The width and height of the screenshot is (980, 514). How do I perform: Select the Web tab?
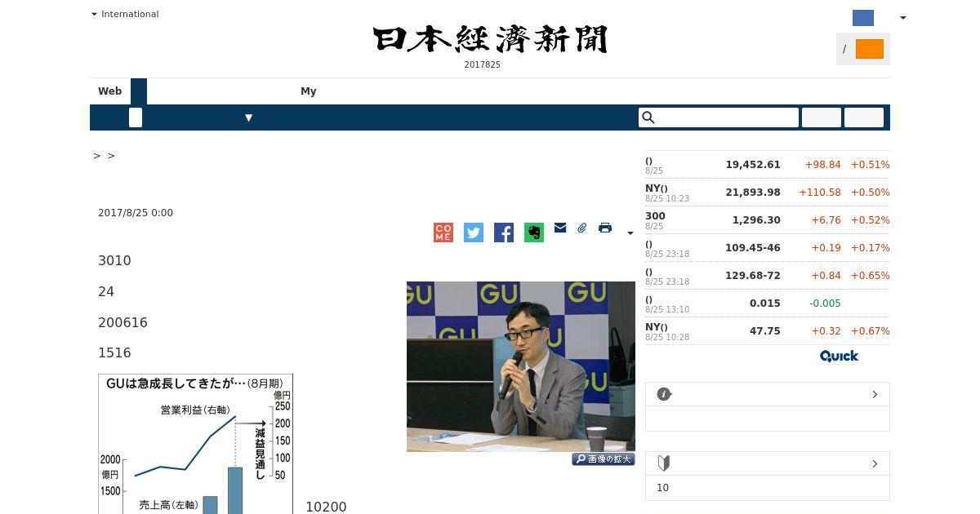pyautogui.click(x=110, y=91)
